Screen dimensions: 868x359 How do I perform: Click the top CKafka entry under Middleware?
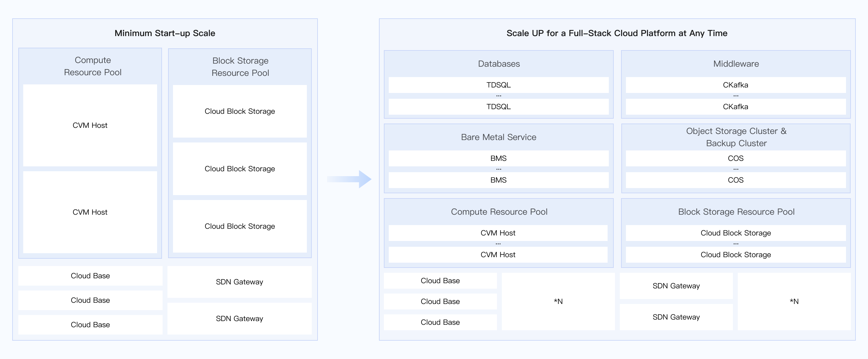coord(736,85)
